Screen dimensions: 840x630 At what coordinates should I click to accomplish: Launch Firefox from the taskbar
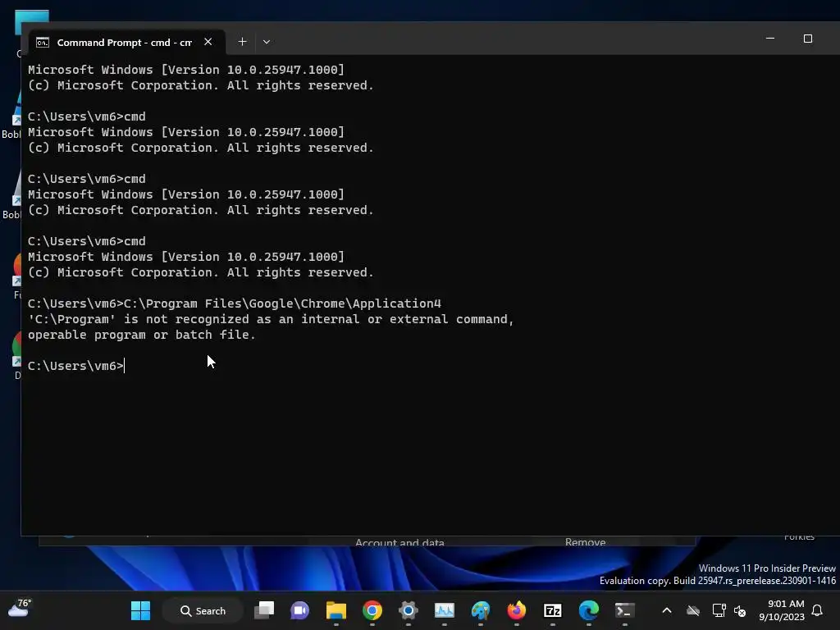(517, 610)
